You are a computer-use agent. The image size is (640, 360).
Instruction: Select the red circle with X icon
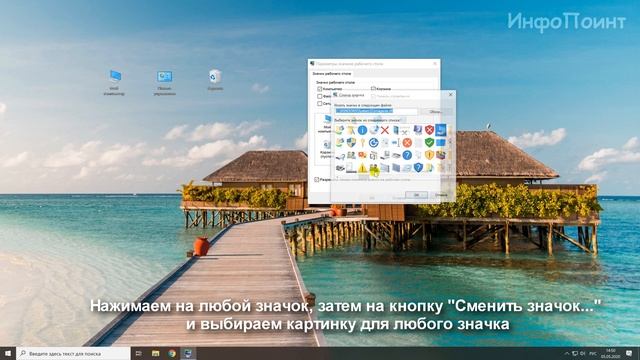[407, 142]
